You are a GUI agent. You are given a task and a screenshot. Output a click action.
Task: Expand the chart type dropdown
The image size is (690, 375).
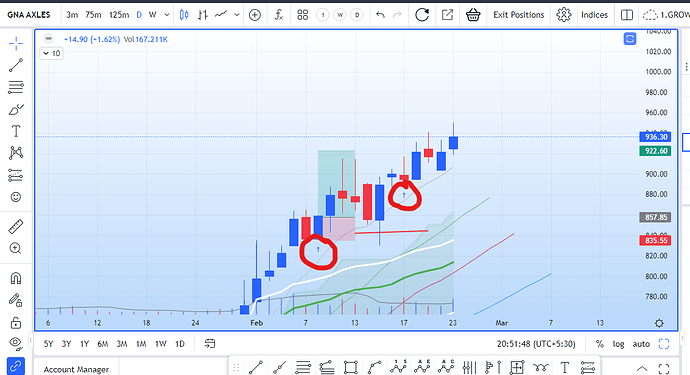237,15
